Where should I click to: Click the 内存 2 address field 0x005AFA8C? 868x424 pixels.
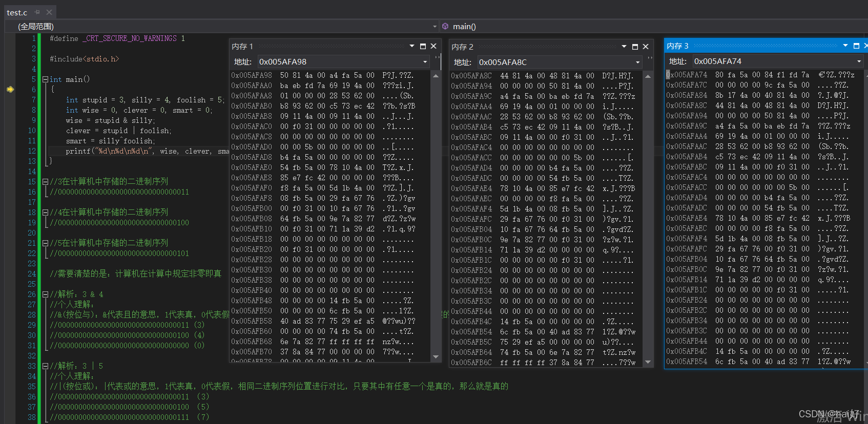click(x=555, y=62)
